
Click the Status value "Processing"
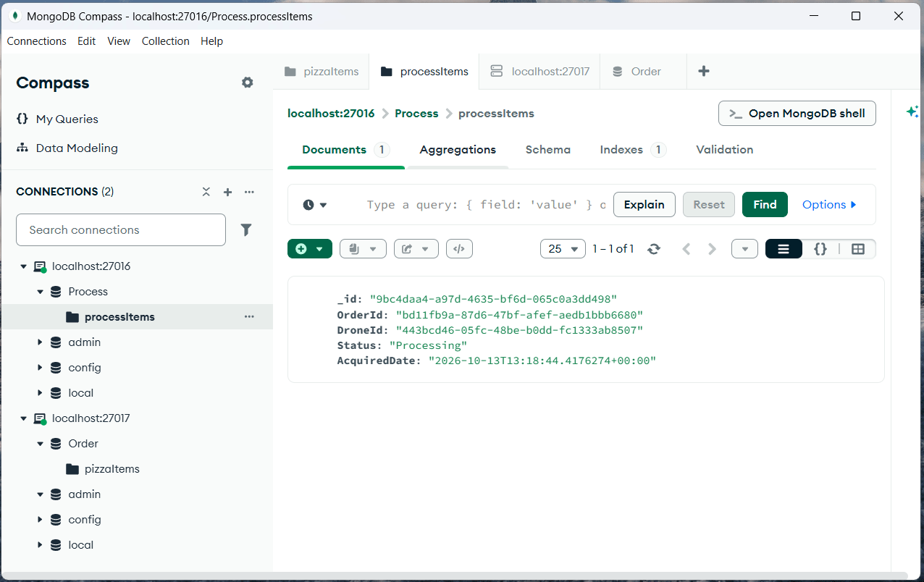(x=428, y=345)
